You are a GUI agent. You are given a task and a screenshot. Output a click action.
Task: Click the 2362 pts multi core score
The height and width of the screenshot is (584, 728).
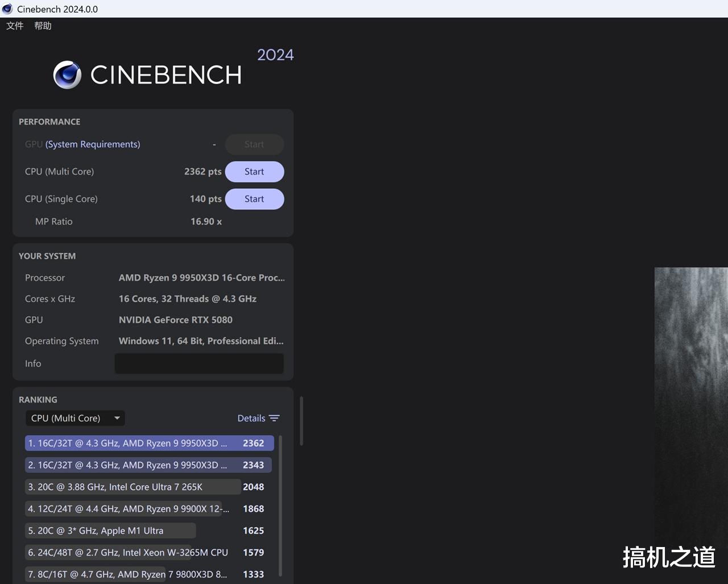pos(203,172)
